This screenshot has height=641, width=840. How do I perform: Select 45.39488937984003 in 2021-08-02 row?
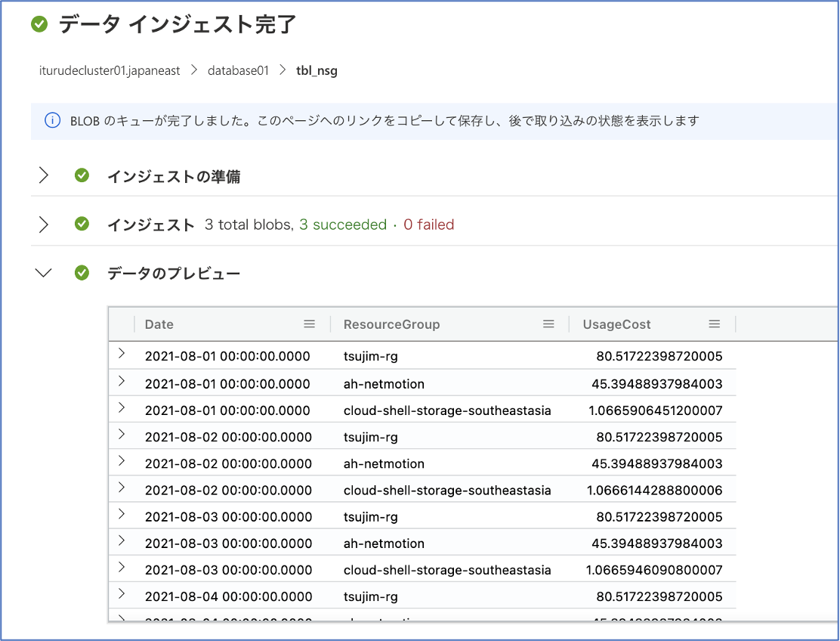pyautogui.click(x=656, y=463)
